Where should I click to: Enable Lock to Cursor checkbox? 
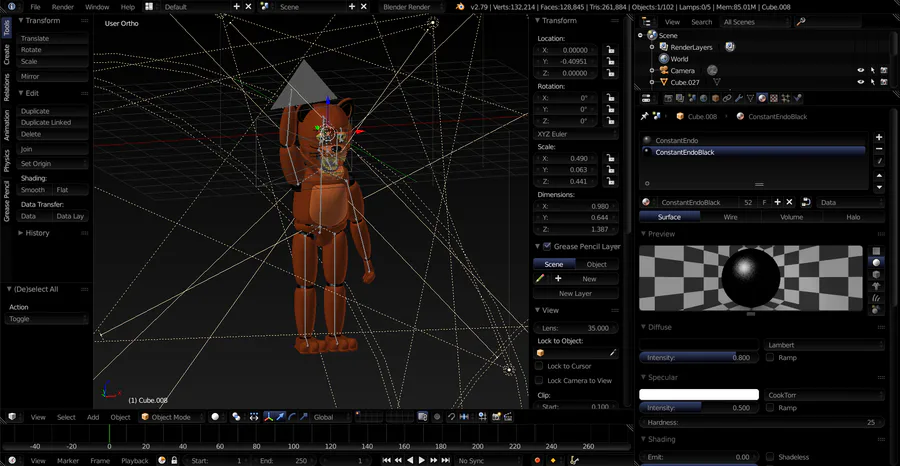(x=539, y=366)
